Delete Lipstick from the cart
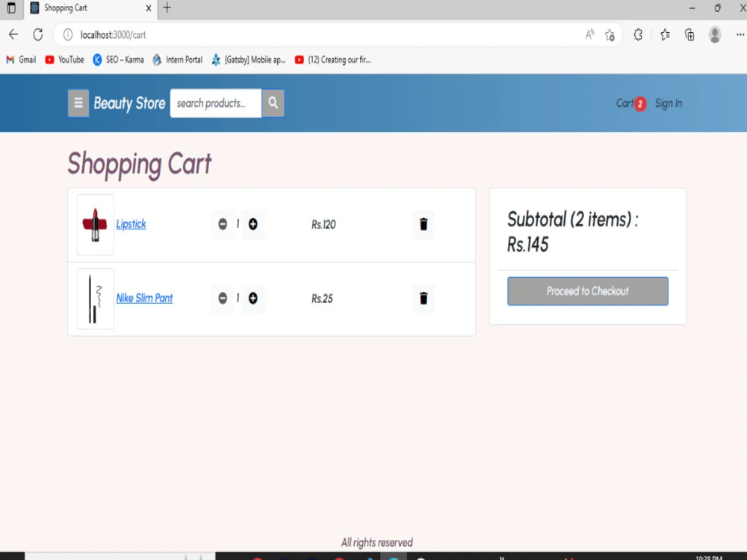 424,224
